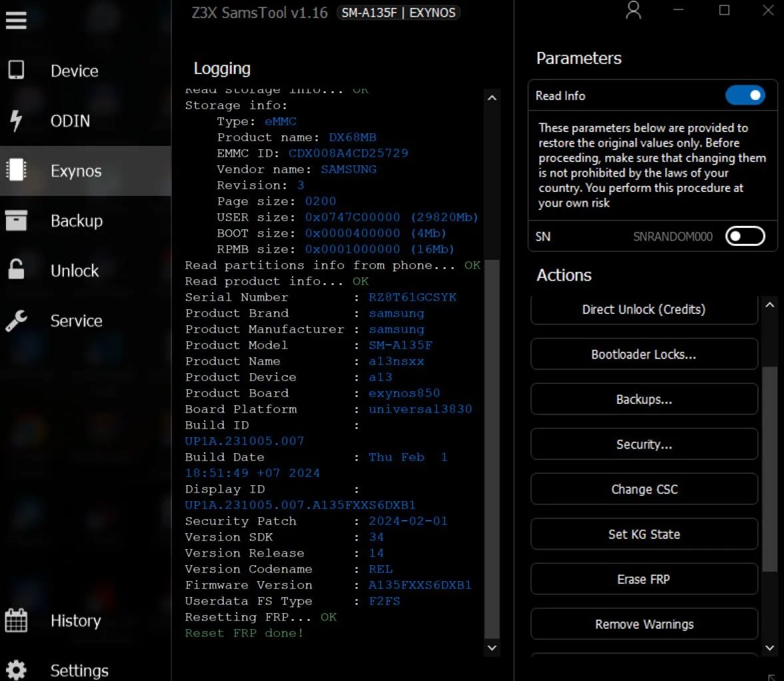
Task: Click the serial number RZ8T61GCSYK
Action: click(x=412, y=297)
